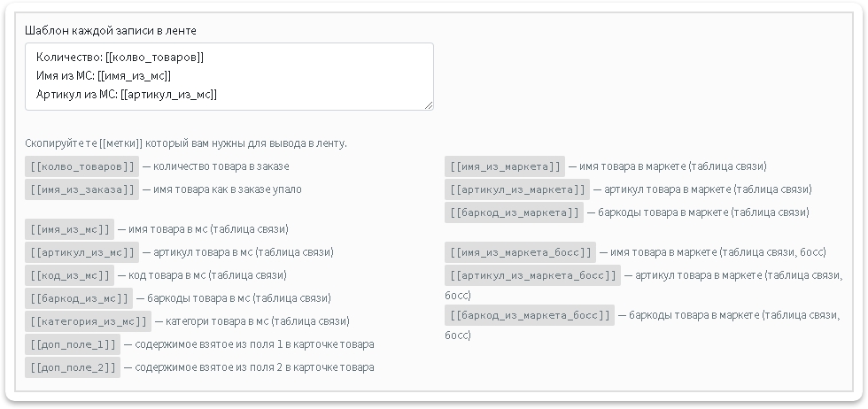This screenshot has height=409, width=868.
Task: Select the [[имя_из_маркета]] tag
Action: [x=505, y=166]
